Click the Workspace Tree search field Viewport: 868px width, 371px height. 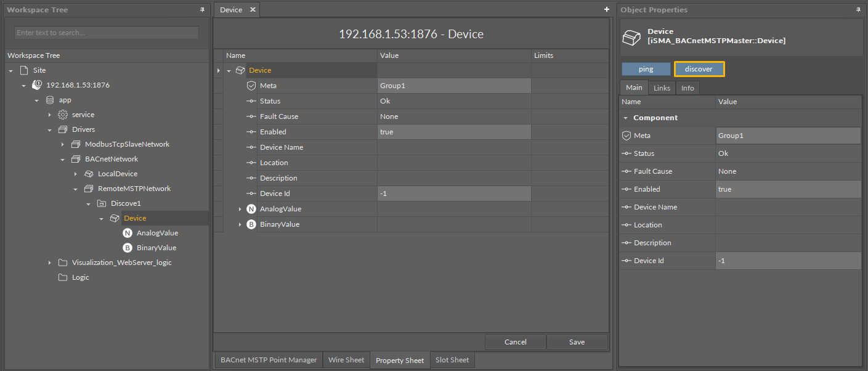[107, 33]
